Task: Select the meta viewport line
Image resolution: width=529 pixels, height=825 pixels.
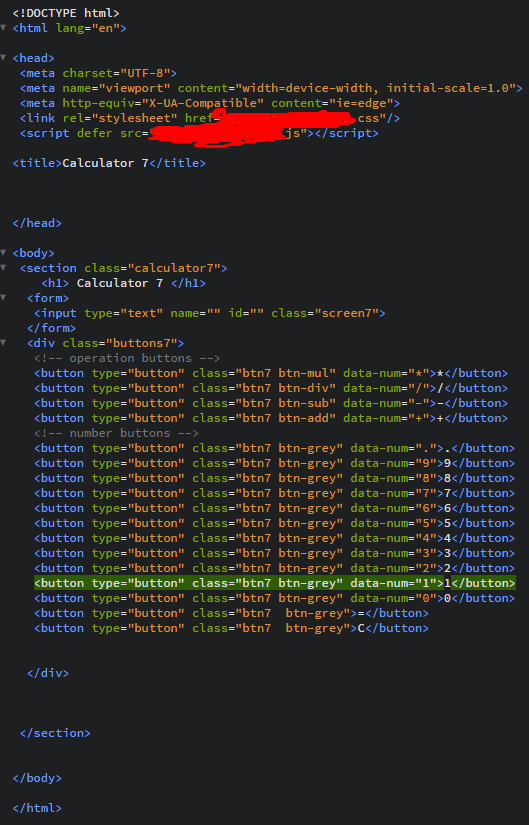Action: [x=271, y=88]
